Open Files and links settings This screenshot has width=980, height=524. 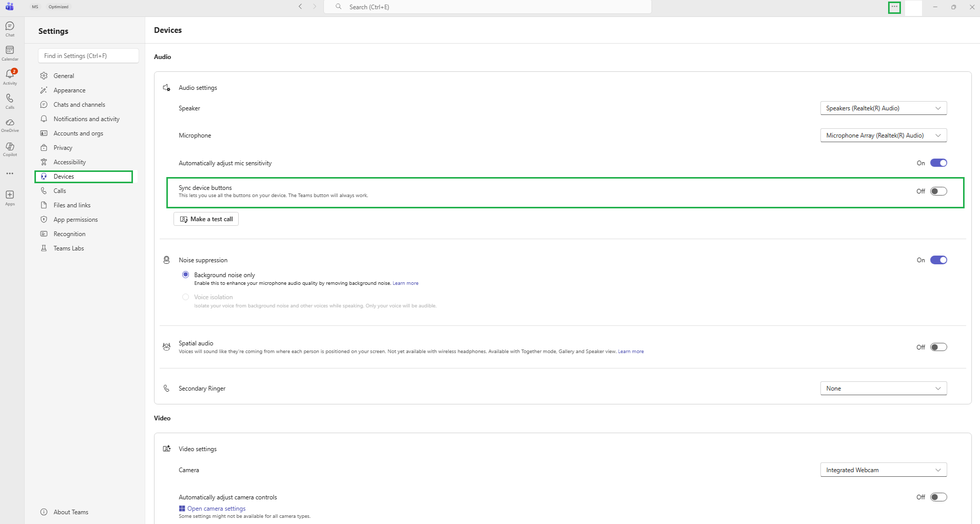(x=86, y=205)
